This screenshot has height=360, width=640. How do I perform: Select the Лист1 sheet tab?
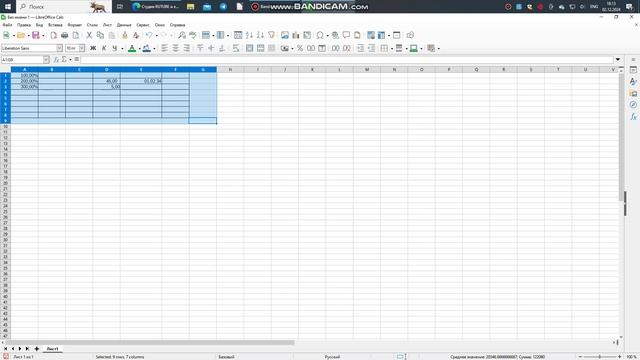tap(52, 349)
